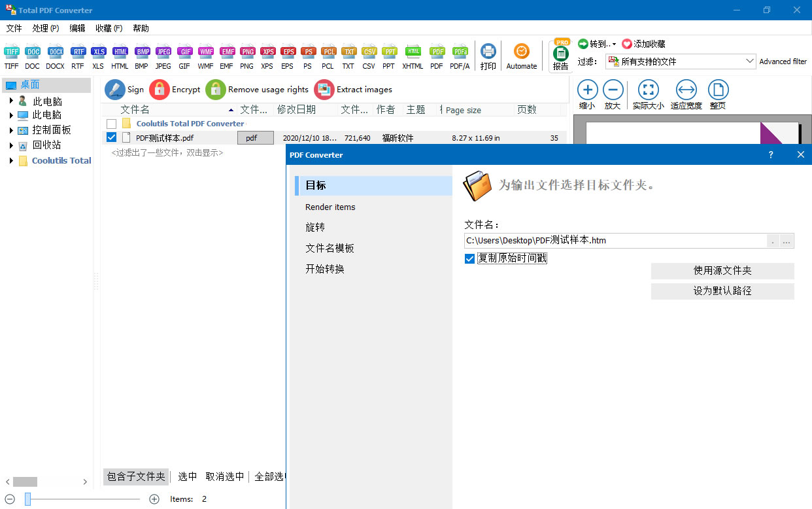Convert to BMP icon

[141, 52]
